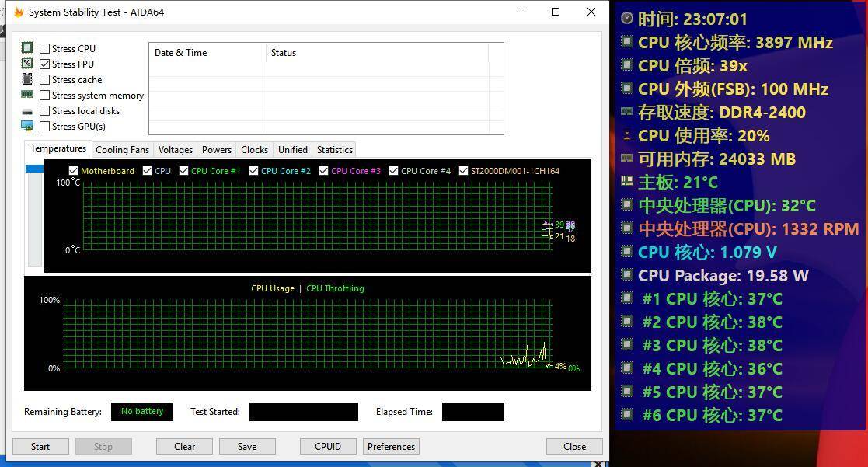Open Preferences
The image size is (868, 467).
point(391,447)
